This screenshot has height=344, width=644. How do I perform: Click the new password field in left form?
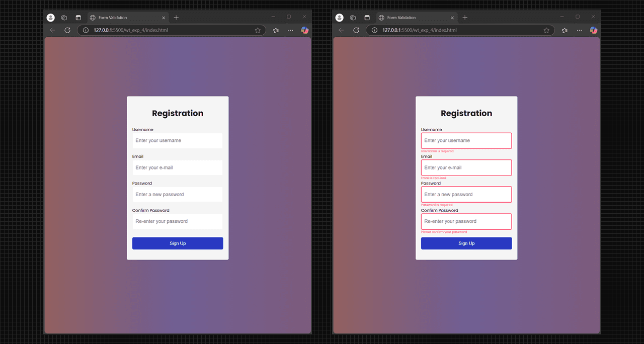point(178,195)
